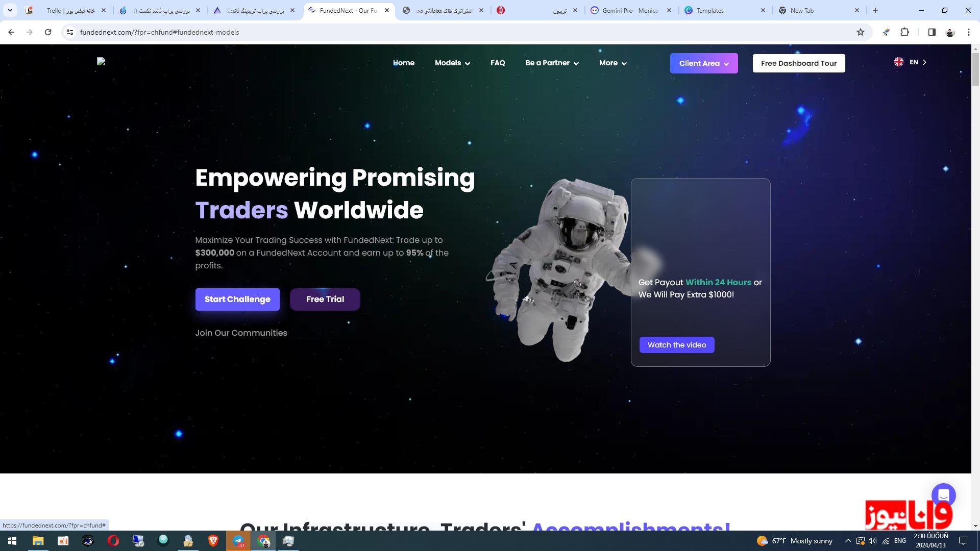Open the EN language selector

point(910,62)
